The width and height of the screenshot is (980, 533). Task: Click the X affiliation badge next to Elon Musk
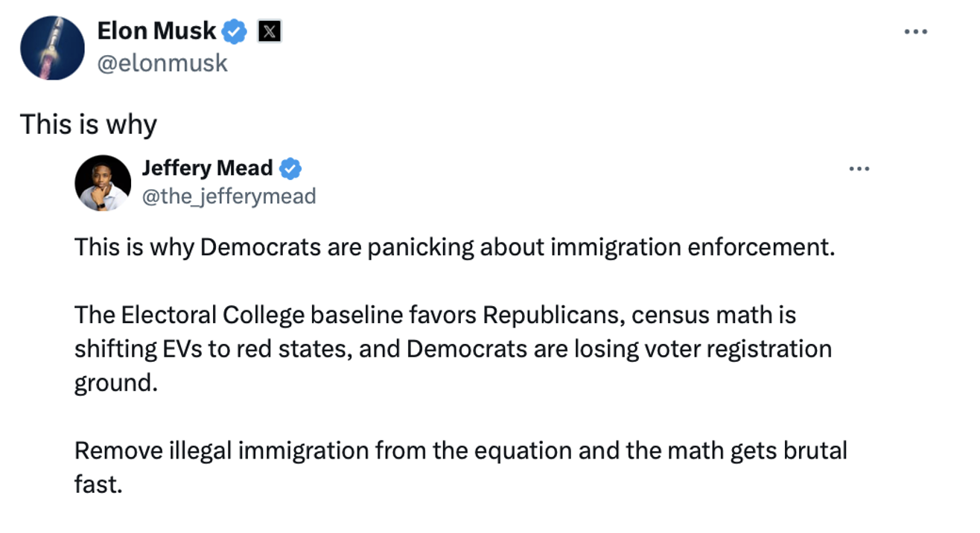click(x=269, y=31)
